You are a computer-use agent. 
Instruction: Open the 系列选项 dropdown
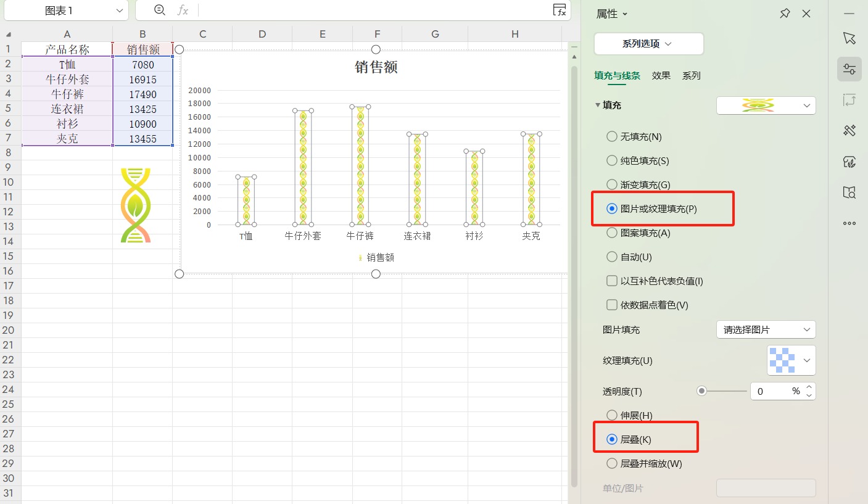(648, 44)
